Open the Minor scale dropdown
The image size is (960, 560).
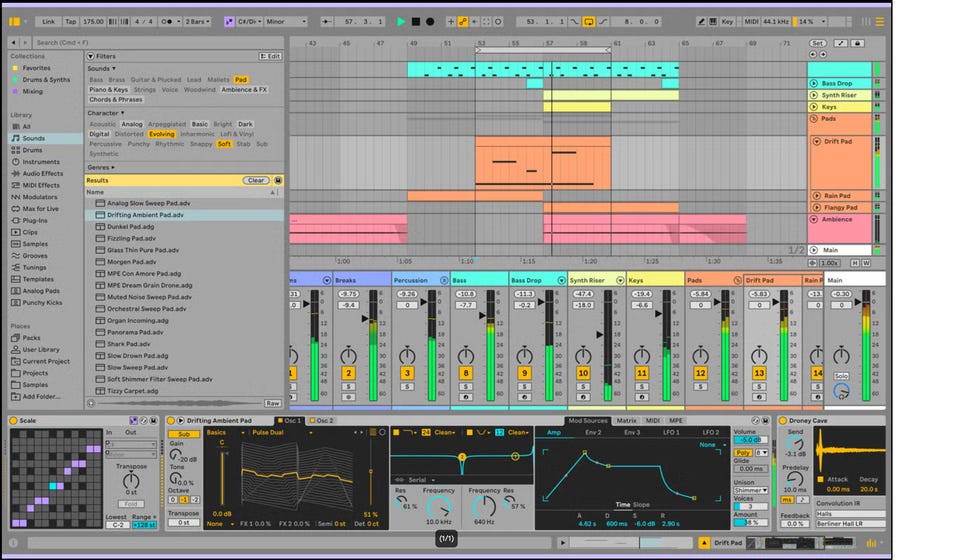288,21
